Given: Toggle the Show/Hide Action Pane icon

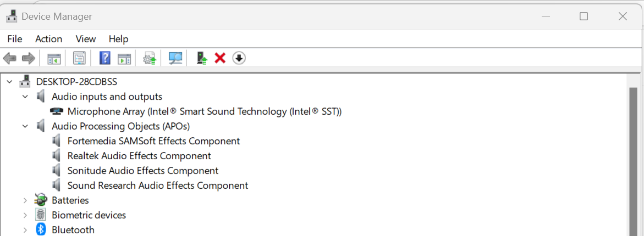Looking at the screenshot, I should point(124,58).
